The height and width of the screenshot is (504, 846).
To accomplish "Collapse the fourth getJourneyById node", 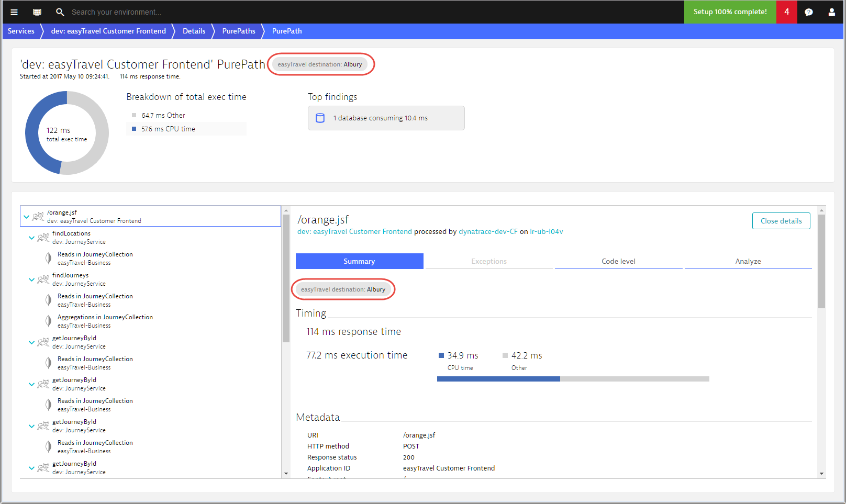I will click(x=31, y=468).
